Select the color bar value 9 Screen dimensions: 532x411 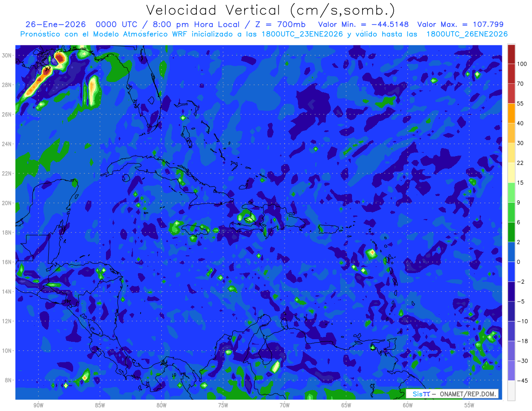(520, 203)
